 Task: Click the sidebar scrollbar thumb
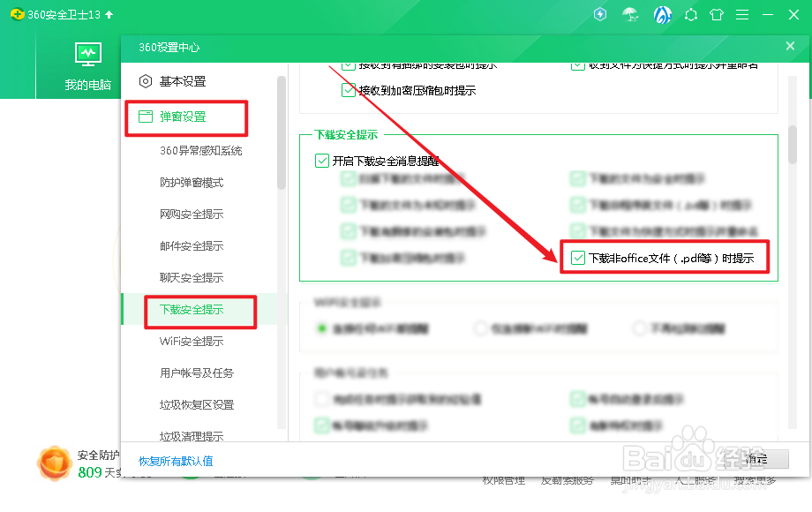[x=282, y=133]
